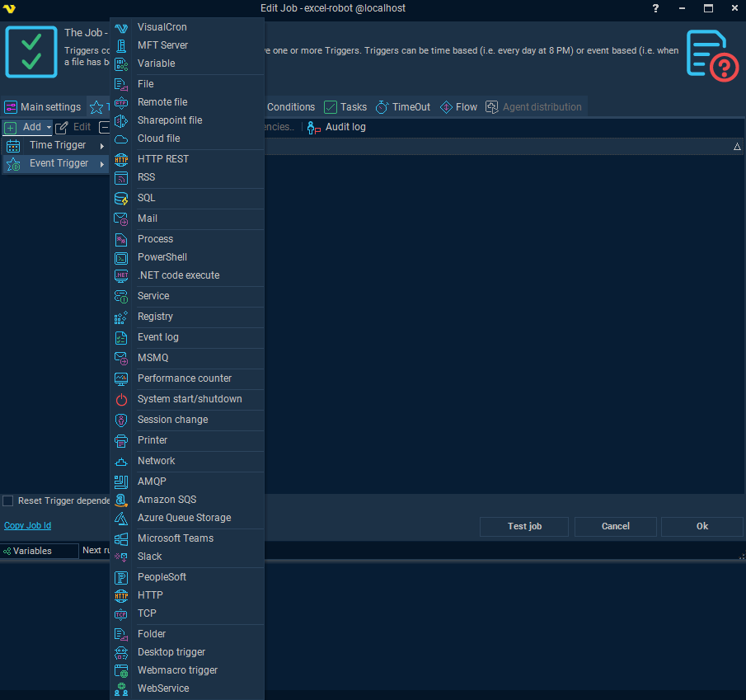Click the Azure Queue Storage icon

point(121,518)
